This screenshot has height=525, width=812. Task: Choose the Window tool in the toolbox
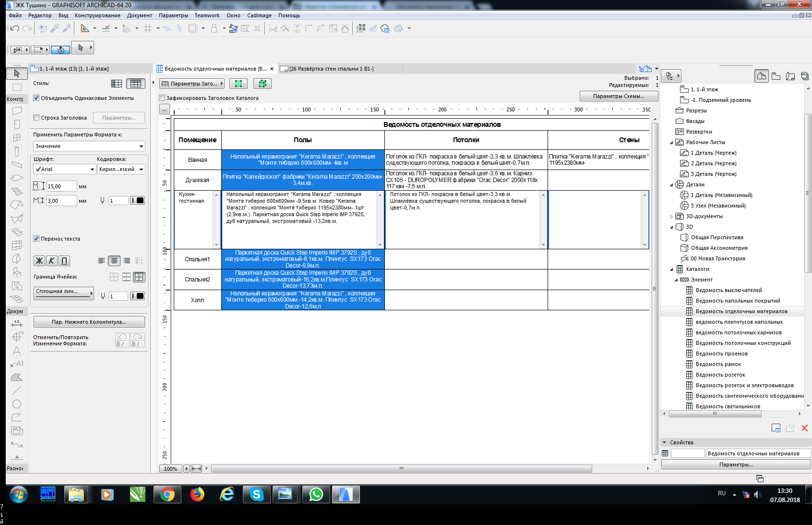click(x=17, y=138)
